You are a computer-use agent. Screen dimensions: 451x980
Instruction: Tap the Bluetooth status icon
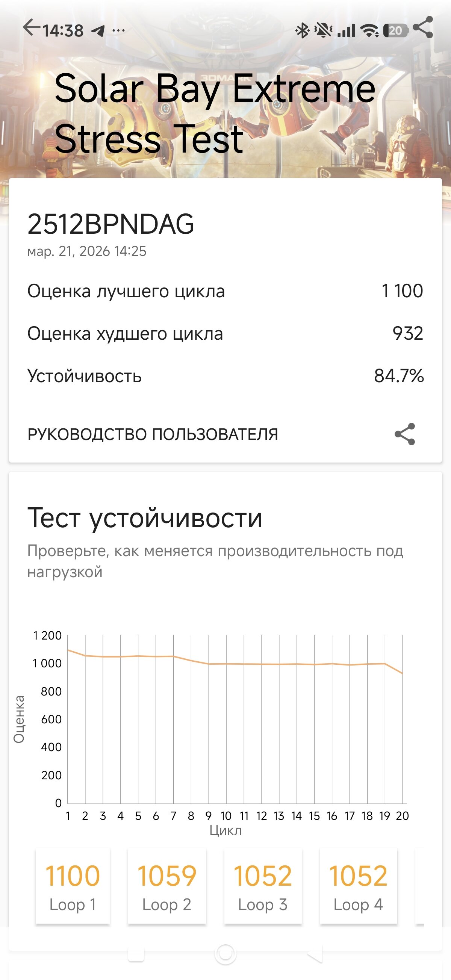pos(303,30)
